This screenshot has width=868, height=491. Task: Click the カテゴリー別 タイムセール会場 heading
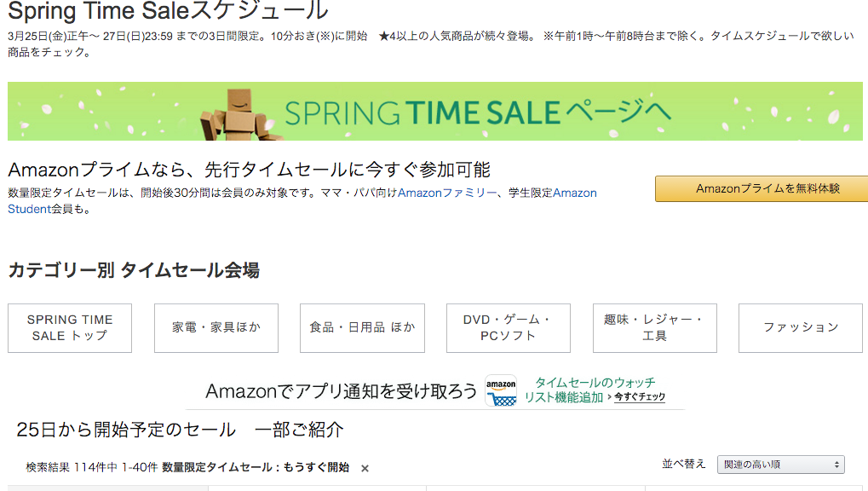[x=134, y=270]
